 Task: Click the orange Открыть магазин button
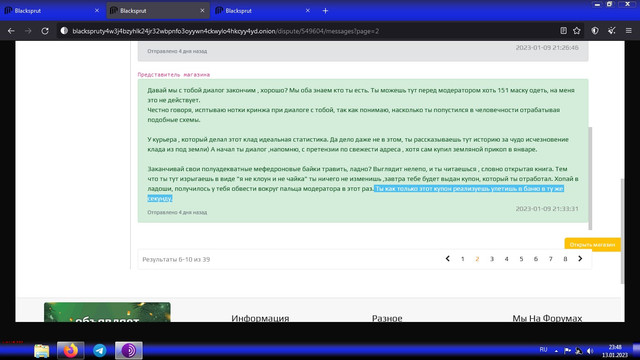[592, 244]
